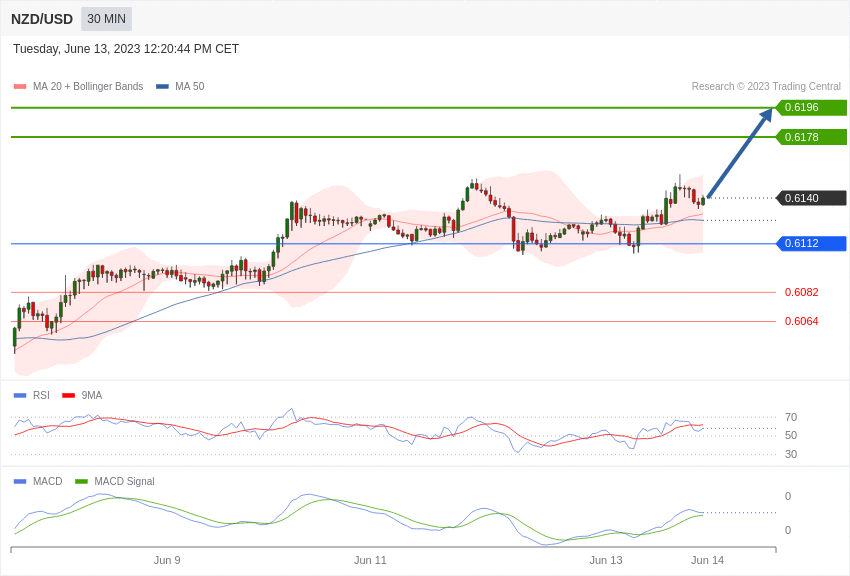
Task: Click the 0.6140 current price tag
Action: point(811,198)
